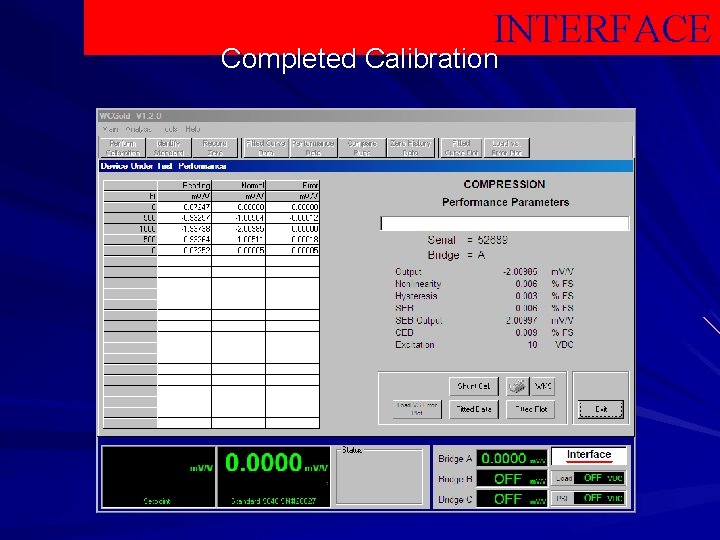Click the Bridge A 0.0000 readout

tap(512, 458)
